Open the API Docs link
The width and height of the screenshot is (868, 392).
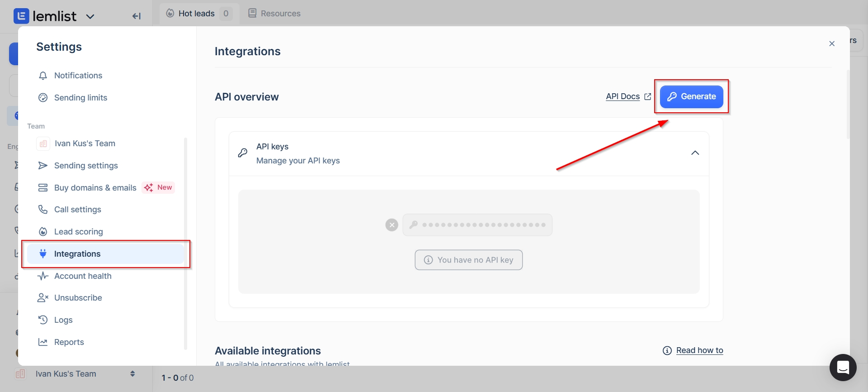click(x=623, y=96)
